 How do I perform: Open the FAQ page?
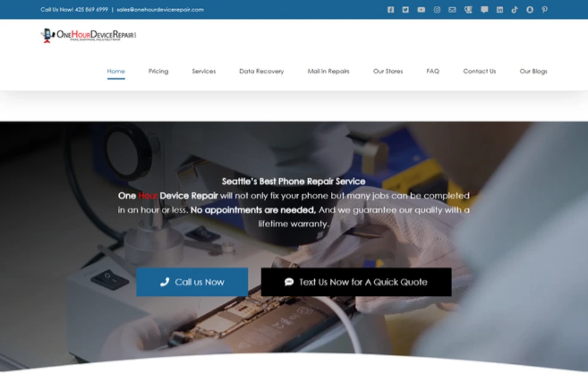pyautogui.click(x=433, y=71)
